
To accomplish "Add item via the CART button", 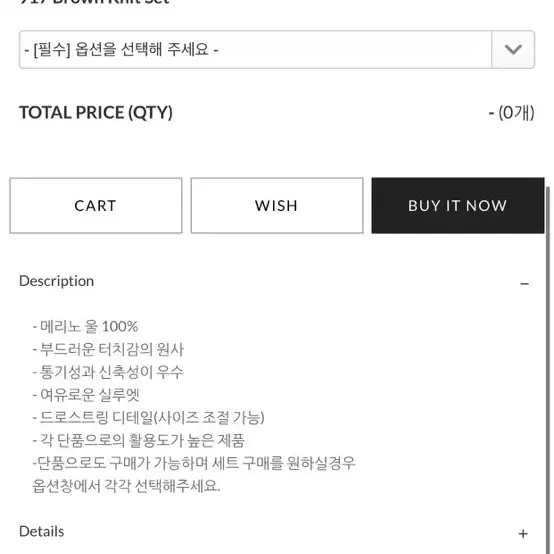I will [x=96, y=206].
